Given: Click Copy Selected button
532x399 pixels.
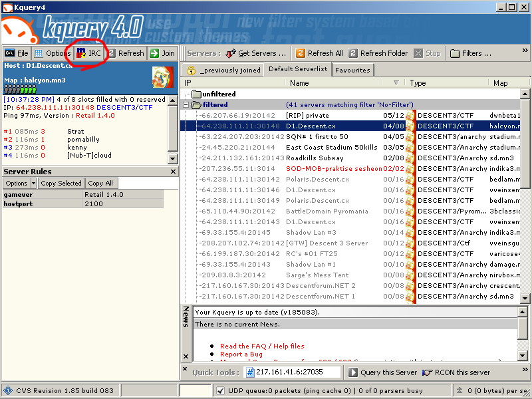Looking at the screenshot, I should coord(61,184).
